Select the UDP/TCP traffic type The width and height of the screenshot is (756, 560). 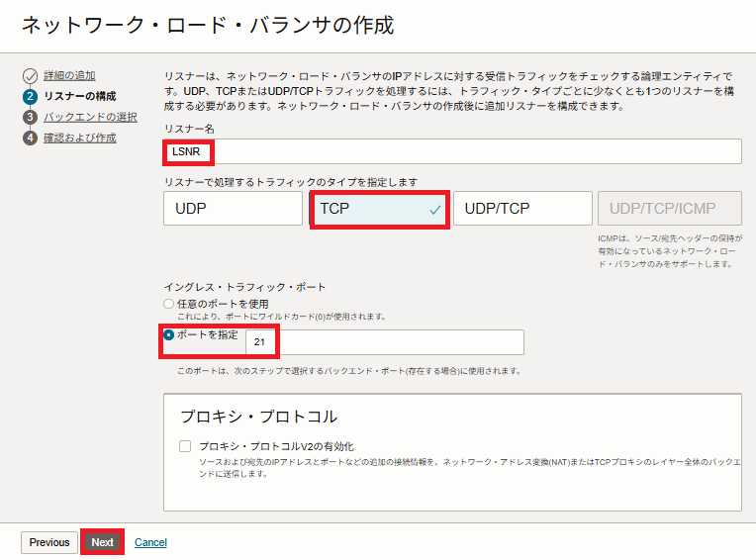522,208
